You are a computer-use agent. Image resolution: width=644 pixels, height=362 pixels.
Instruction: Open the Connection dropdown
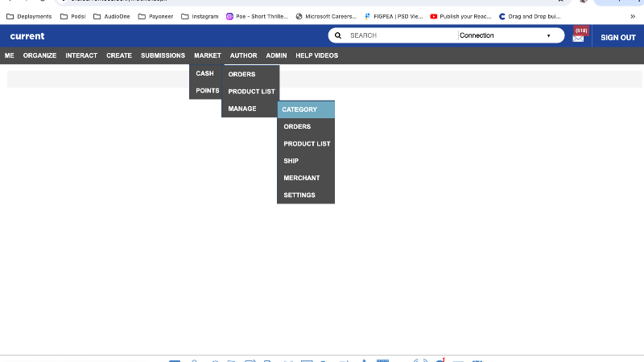coord(510,35)
